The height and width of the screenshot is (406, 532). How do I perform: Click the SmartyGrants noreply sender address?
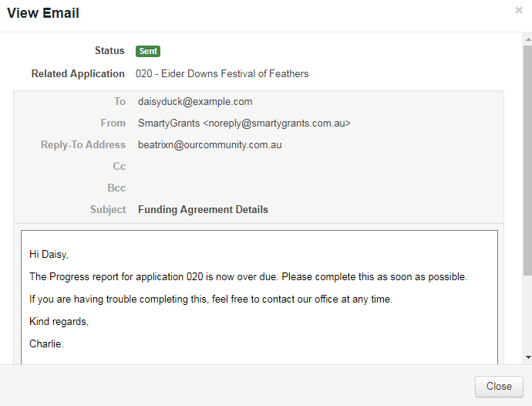click(244, 123)
